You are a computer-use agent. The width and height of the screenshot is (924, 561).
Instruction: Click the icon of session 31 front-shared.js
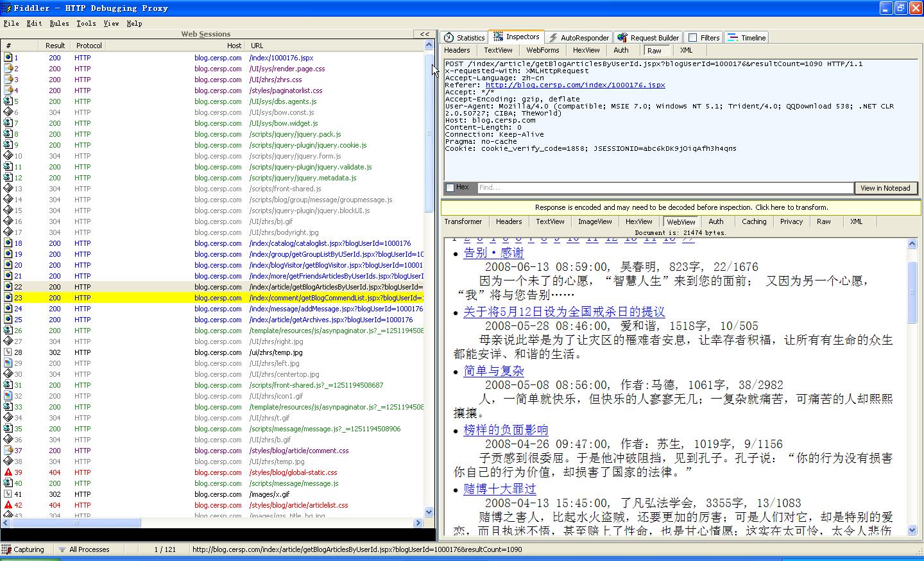click(x=8, y=385)
